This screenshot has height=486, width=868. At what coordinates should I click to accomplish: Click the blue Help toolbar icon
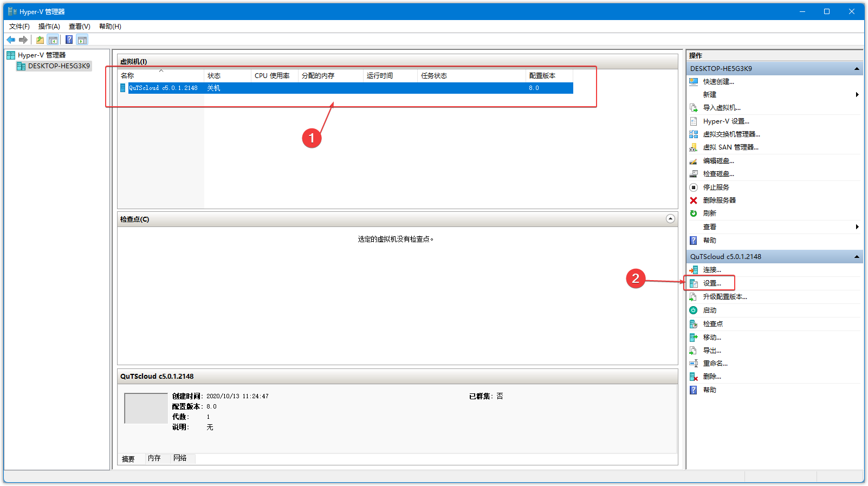[x=69, y=40]
